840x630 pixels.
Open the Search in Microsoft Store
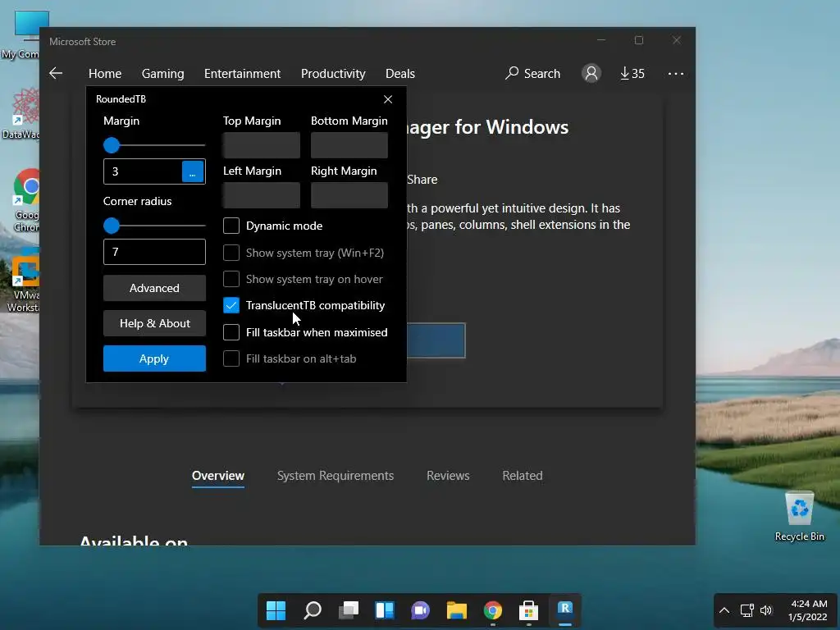[x=532, y=73]
